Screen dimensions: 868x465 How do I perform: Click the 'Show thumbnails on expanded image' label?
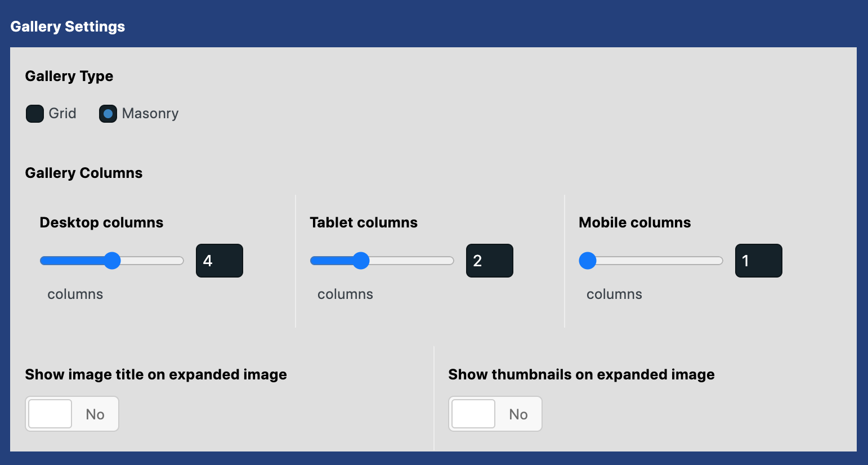tap(581, 374)
